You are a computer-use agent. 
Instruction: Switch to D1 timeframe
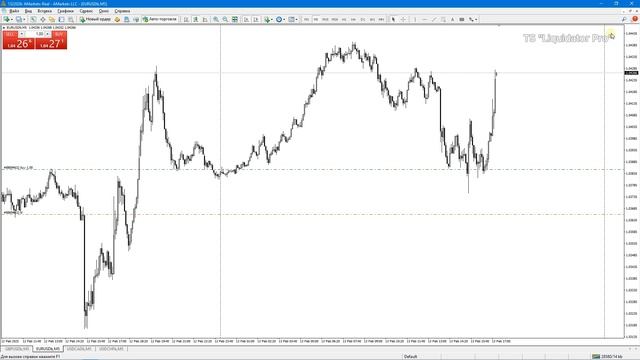(362, 19)
